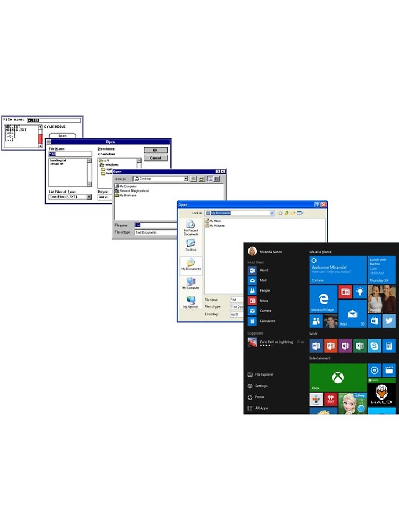Screen dimensions: 399x532
Task: Click File Name field in Windows 3.1 dialog
Action: pyautogui.click(x=70, y=154)
